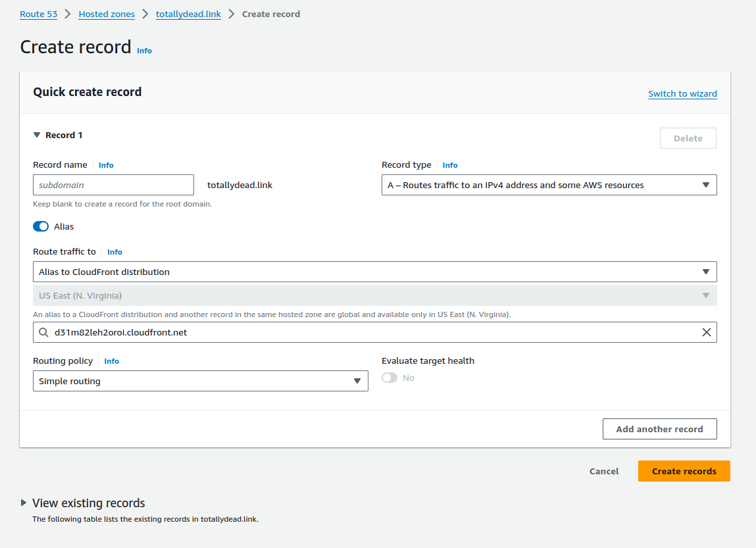Open the disabled US East region dropdown
The height and width of the screenshot is (548, 756).
tap(374, 295)
